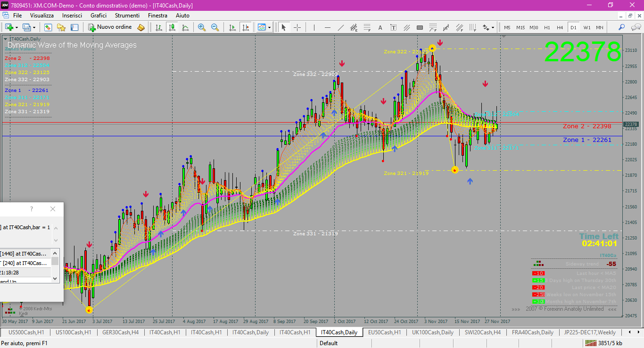The height and width of the screenshot is (348, 644).
Task: Open the Inserisci menu
Action: 72,16
